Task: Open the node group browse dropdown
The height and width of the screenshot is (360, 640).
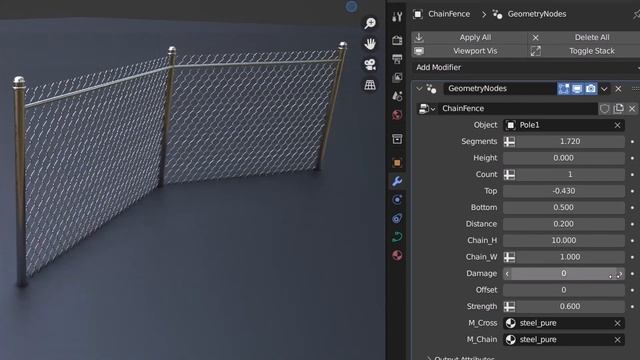Action: pyautogui.click(x=427, y=109)
